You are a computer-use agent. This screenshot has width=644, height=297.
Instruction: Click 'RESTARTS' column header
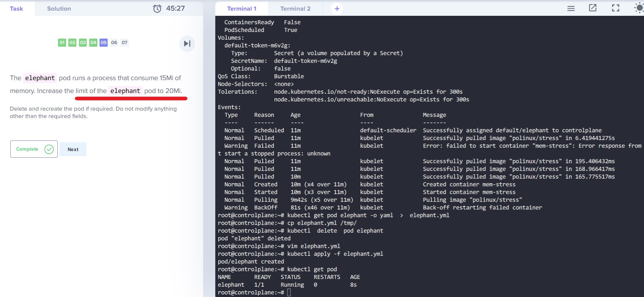click(327, 277)
